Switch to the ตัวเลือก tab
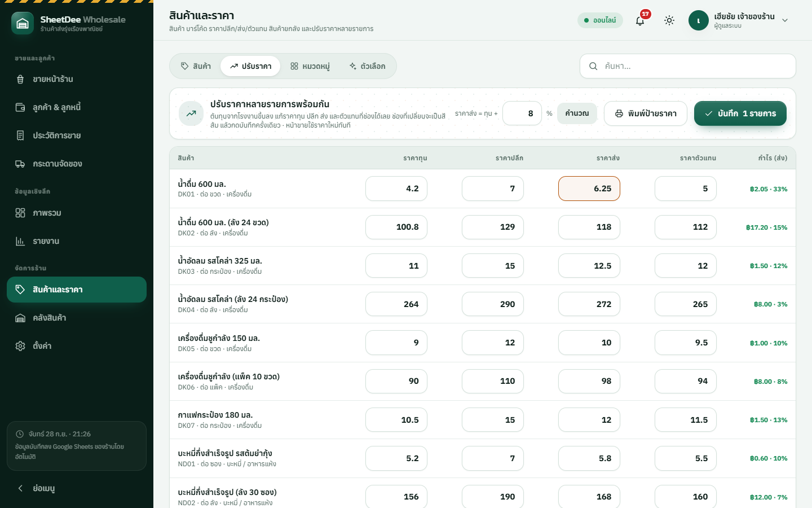Viewport: 812px width, 508px height. point(367,66)
